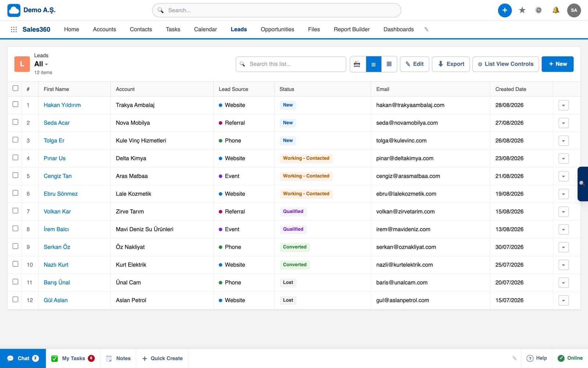This screenshot has height=368, width=588.
Task: Open the Contacts tab
Action: tap(141, 29)
